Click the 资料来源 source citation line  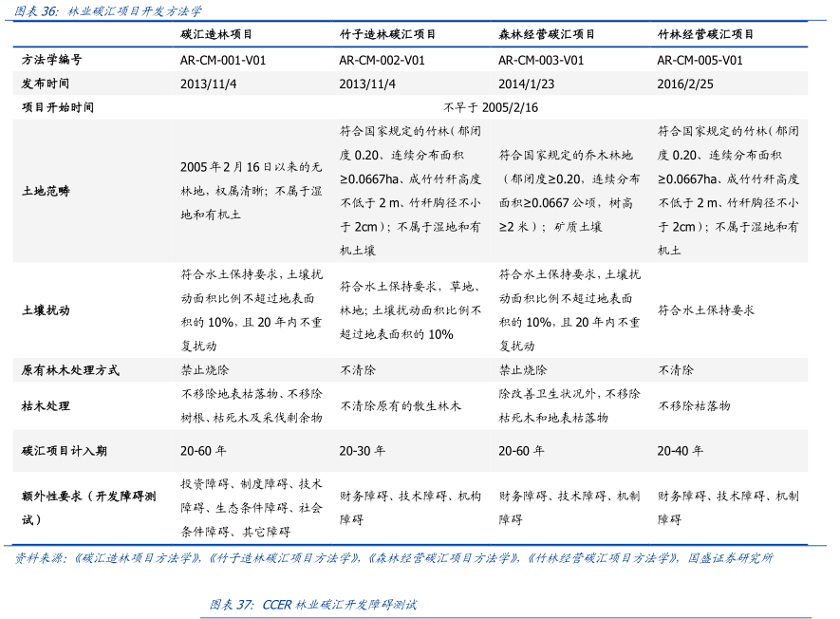point(394,558)
